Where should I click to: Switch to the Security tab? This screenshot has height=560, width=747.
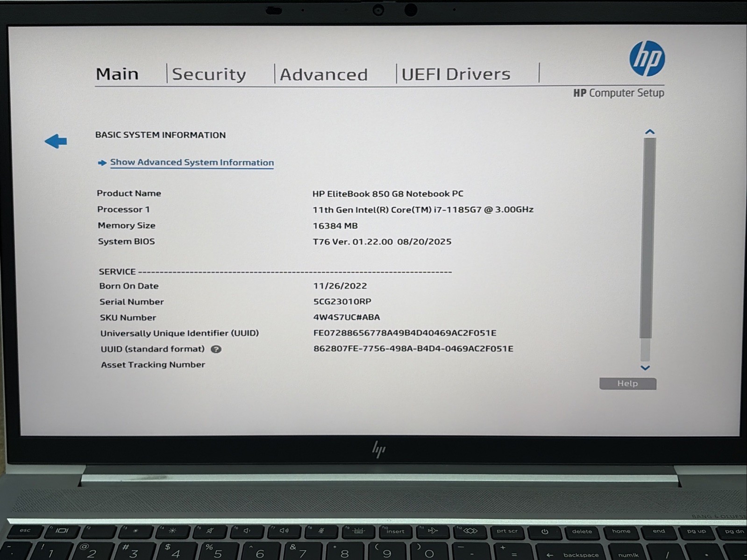[209, 74]
